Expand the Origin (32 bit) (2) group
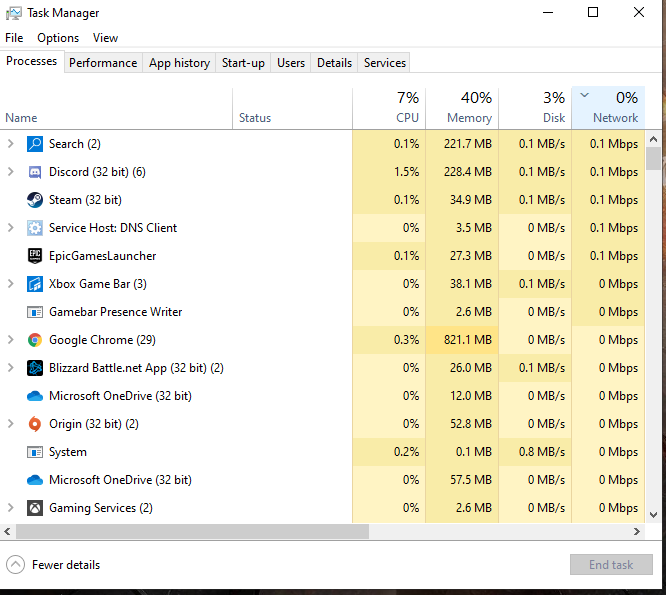 pos(11,424)
